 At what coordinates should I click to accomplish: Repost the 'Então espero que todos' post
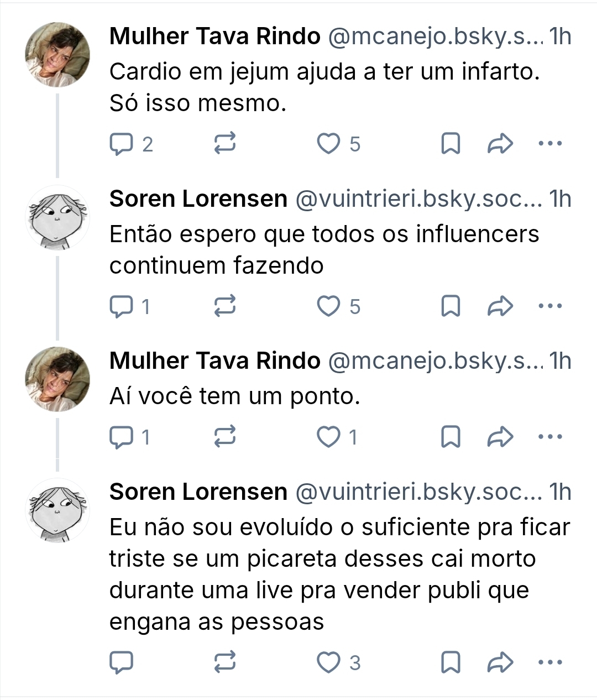point(225,306)
